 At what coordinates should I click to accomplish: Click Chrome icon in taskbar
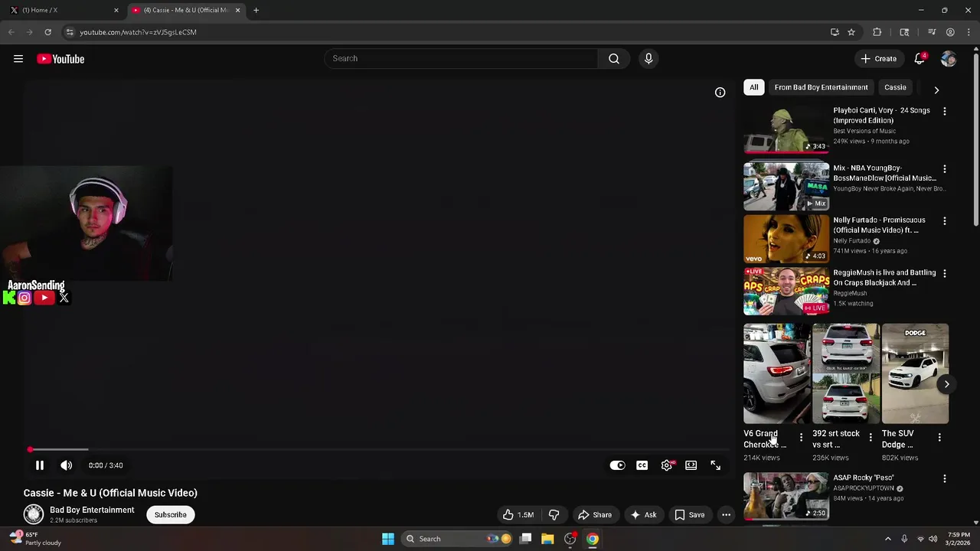593,539
